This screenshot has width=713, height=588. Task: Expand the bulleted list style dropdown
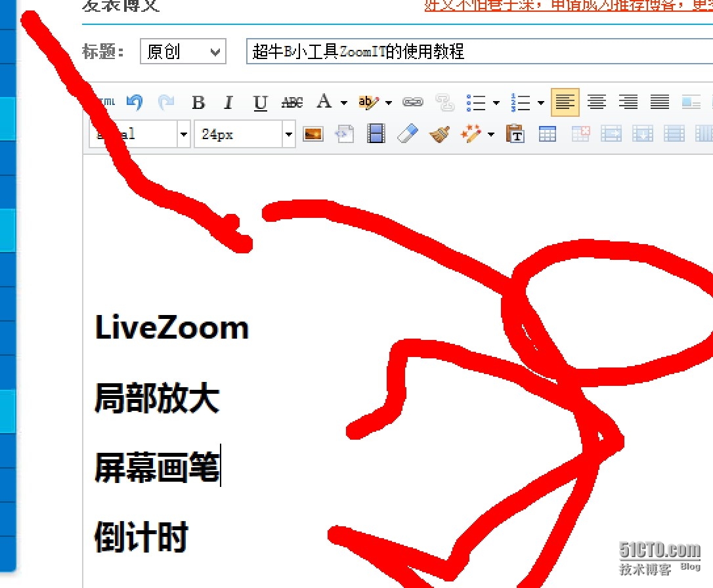coord(496,102)
